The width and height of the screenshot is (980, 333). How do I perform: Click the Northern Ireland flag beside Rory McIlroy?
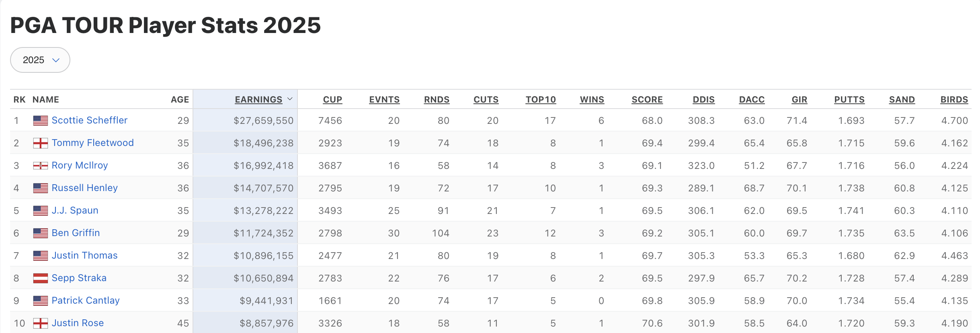[40, 166]
